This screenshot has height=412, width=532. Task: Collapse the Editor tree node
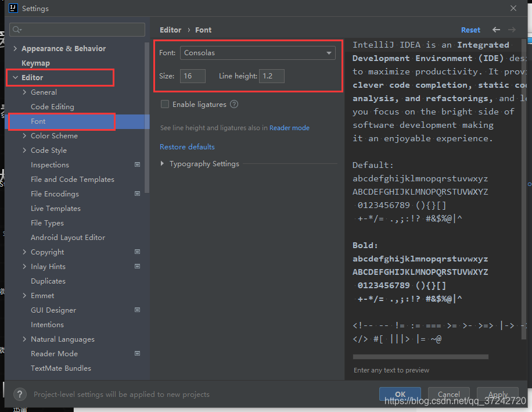click(15, 77)
